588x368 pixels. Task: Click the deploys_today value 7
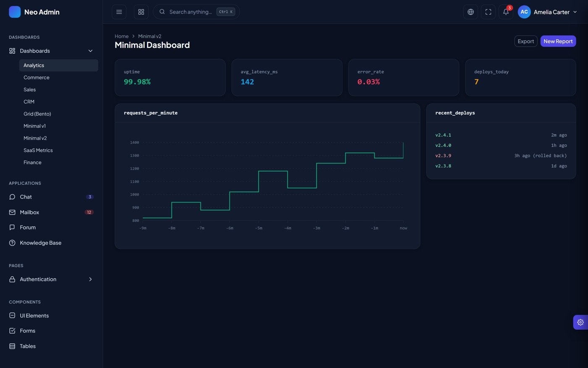point(476,82)
